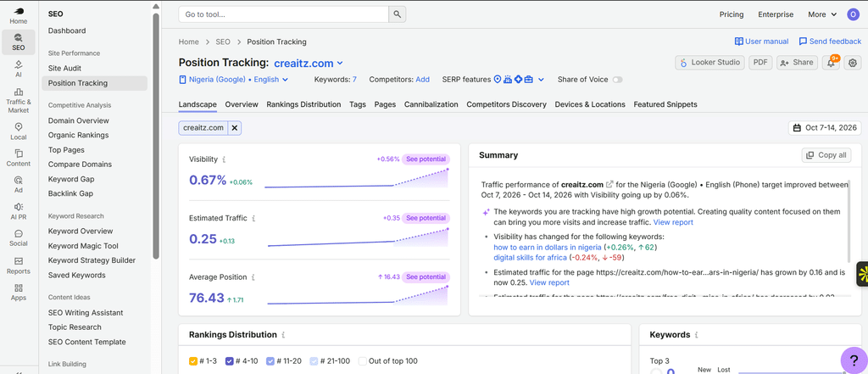This screenshot has height=374, width=868.
Task: Toggle the Share of Voice switch
Action: point(617,80)
